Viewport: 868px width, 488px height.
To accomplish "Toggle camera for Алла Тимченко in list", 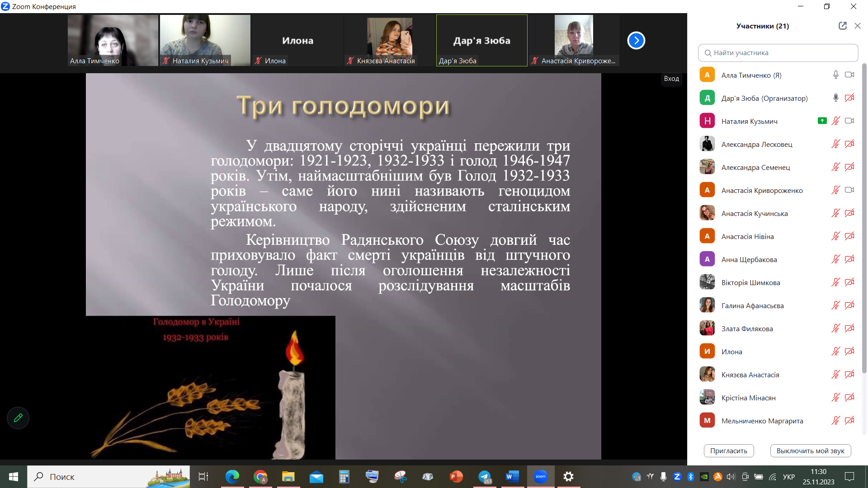I will (x=849, y=75).
